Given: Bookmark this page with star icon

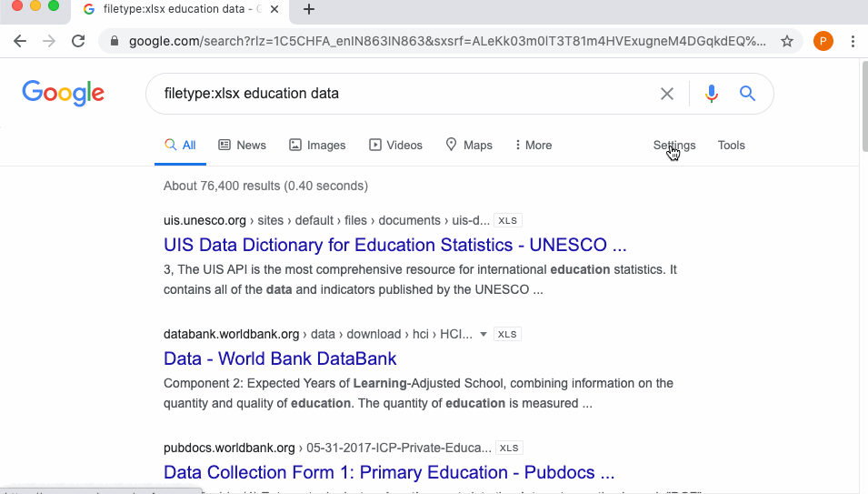Looking at the screenshot, I should (787, 41).
